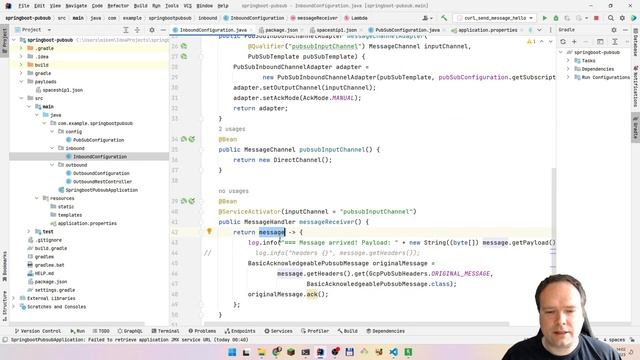Expand Run Configurations in Gradle panel
This screenshot has width=640, height=360.
(x=568, y=77)
